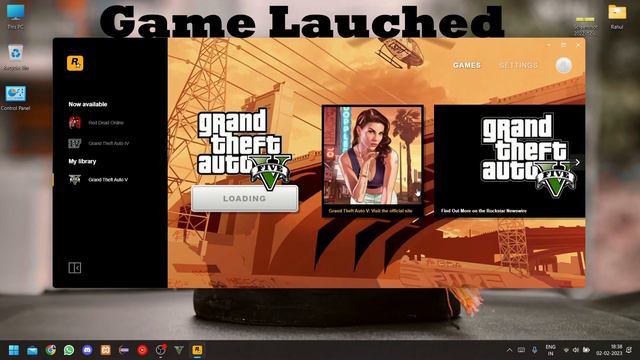Select the This PC desktop icon
This screenshot has width=640, height=360.
click(x=16, y=17)
